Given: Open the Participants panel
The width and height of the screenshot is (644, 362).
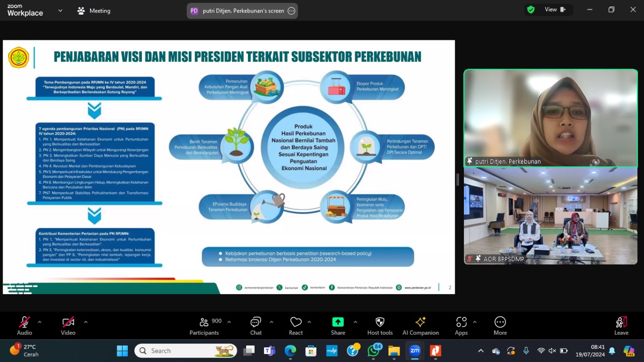Looking at the screenshot, I should (x=204, y=325).
